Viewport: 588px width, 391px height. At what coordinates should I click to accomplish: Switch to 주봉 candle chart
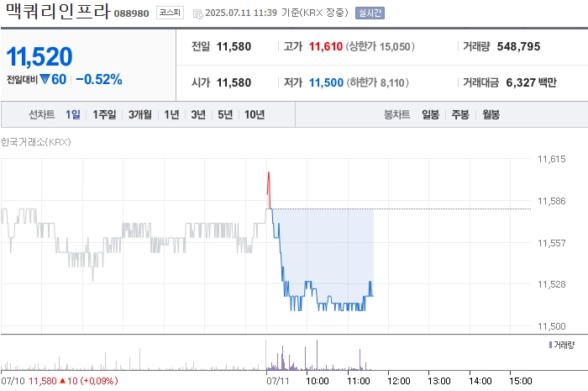pos(460,114)
